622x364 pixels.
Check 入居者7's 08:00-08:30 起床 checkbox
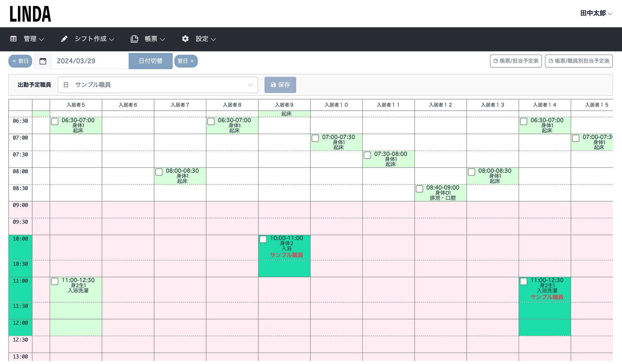coord(159,172)
